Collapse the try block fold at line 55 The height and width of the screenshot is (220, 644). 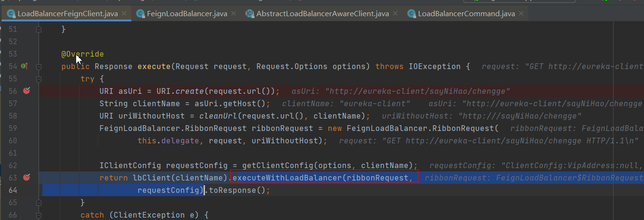(x=39, y=79)
